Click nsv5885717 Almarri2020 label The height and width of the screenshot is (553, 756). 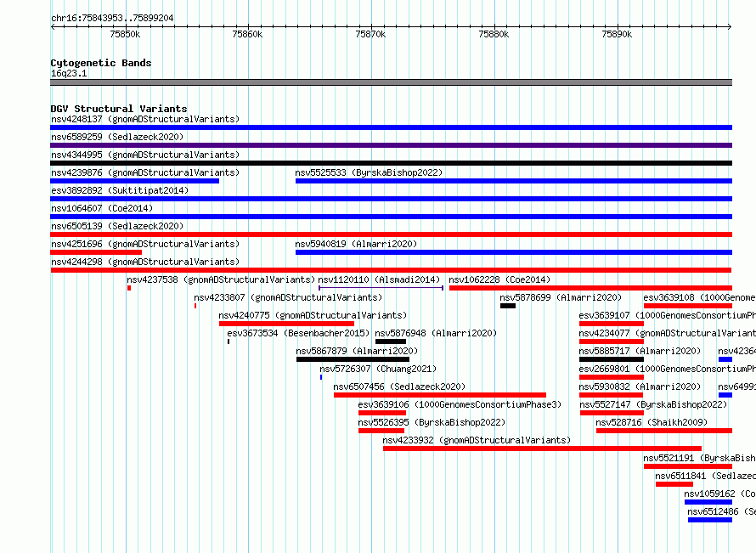click(640, 351)
